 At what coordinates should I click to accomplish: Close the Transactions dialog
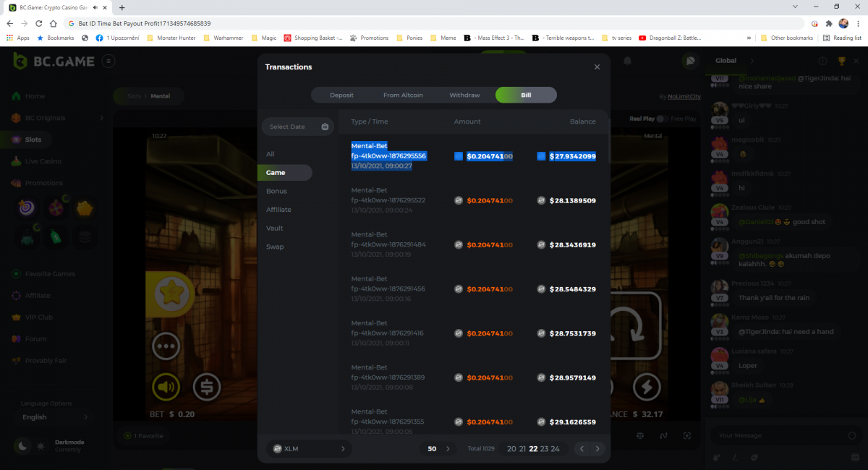pos(597,67)
